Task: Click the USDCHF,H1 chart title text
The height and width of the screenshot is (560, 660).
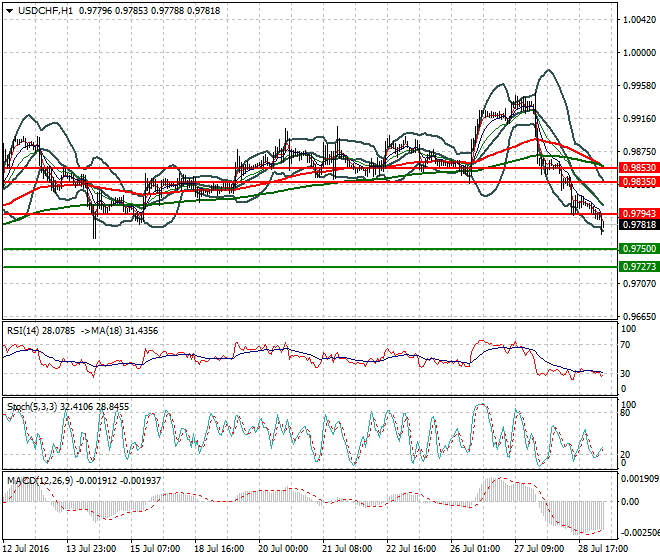Action: [x=45, y=11]
